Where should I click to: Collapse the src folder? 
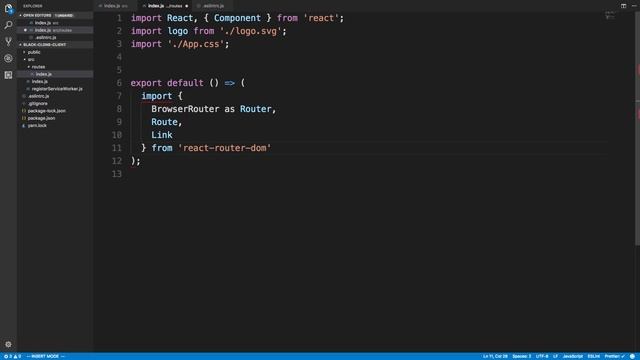tap(55, 60)
